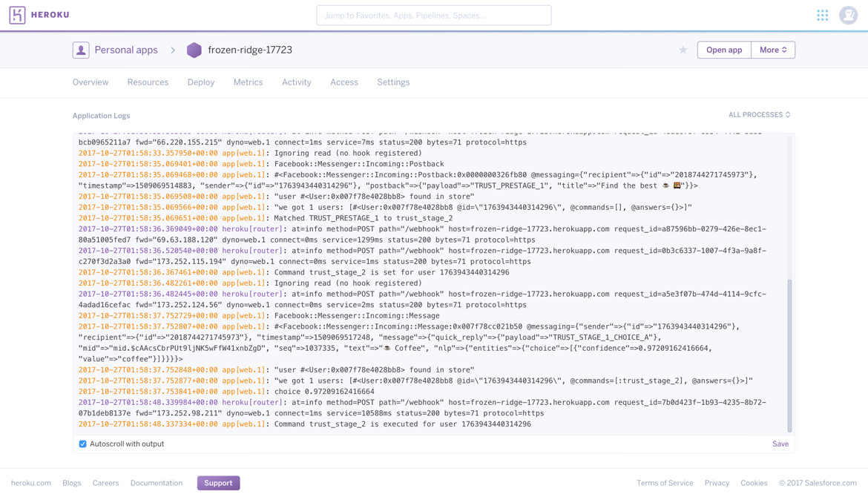Open the Personal apps breadcrumb link
Screen dimensions: 868x497
(126, 50)
